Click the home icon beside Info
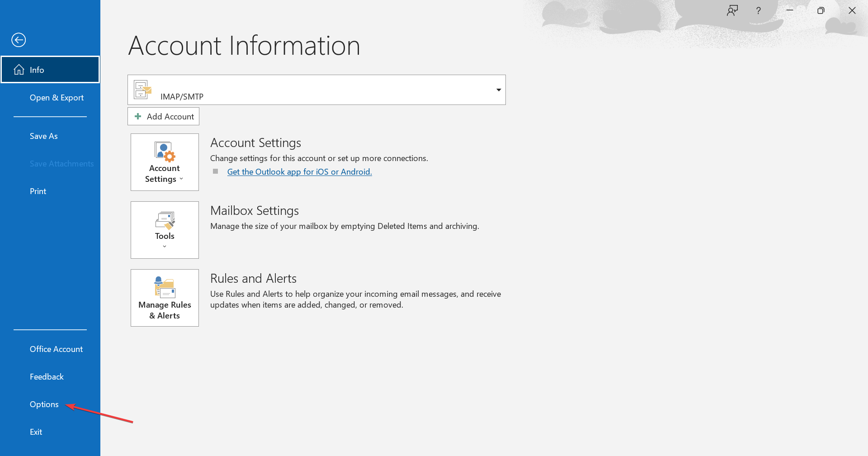The width and height of the screenshot is (868, 456). [x=19, y=69]
